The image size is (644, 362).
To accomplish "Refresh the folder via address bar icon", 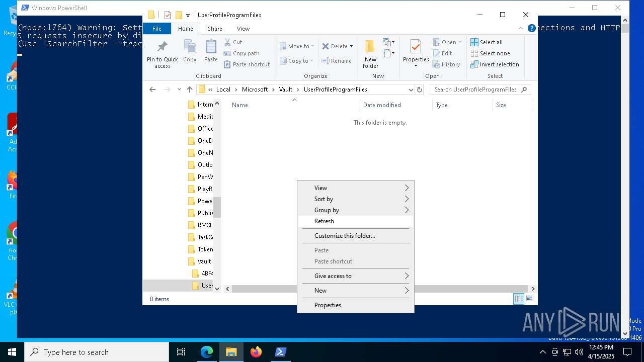I will click(420, 89).
